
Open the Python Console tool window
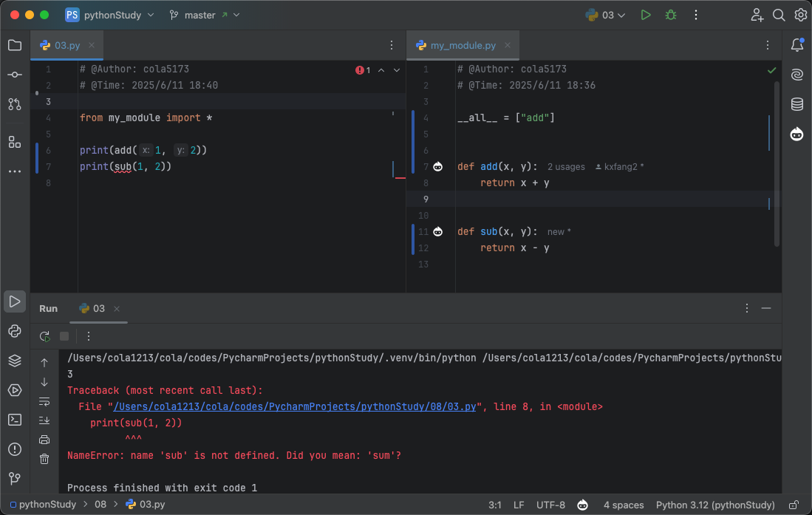click(x=15, y=331)
